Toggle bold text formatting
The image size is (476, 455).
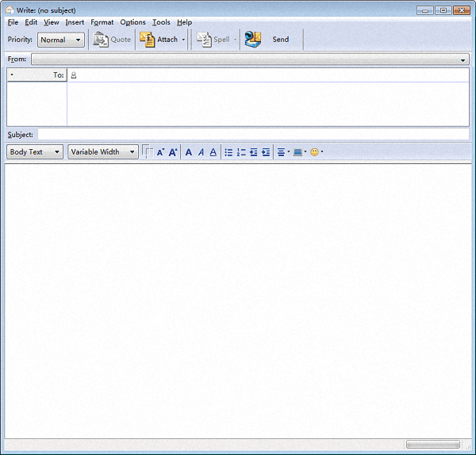(189, 152)
